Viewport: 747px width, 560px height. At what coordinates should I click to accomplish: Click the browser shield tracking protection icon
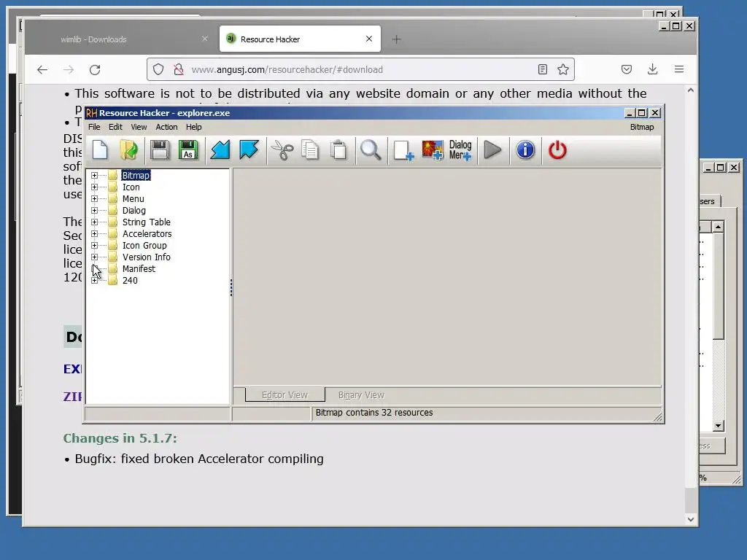click(158, 69)
